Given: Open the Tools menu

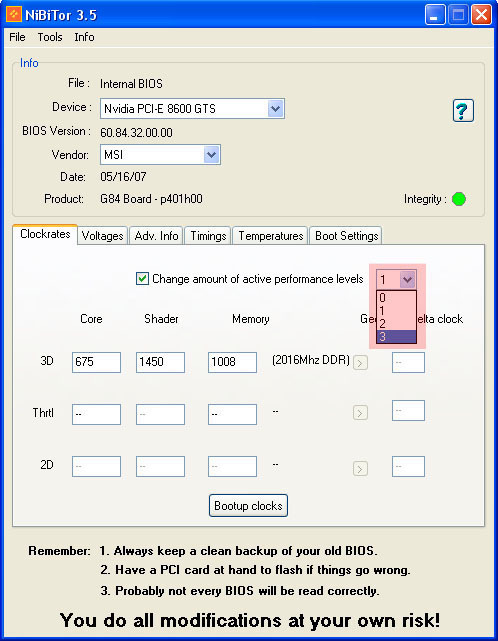Looking at the screenshot, I should [50, 37].
